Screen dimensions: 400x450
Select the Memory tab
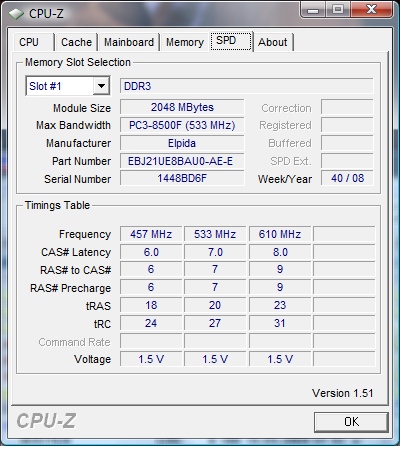[x=185, y=42]
